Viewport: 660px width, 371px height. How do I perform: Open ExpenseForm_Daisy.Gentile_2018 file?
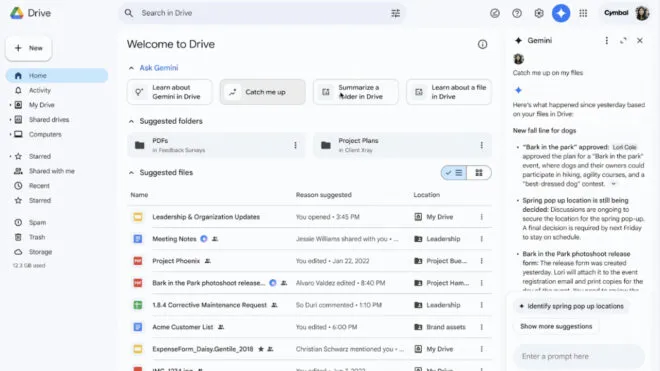(202, 349)
